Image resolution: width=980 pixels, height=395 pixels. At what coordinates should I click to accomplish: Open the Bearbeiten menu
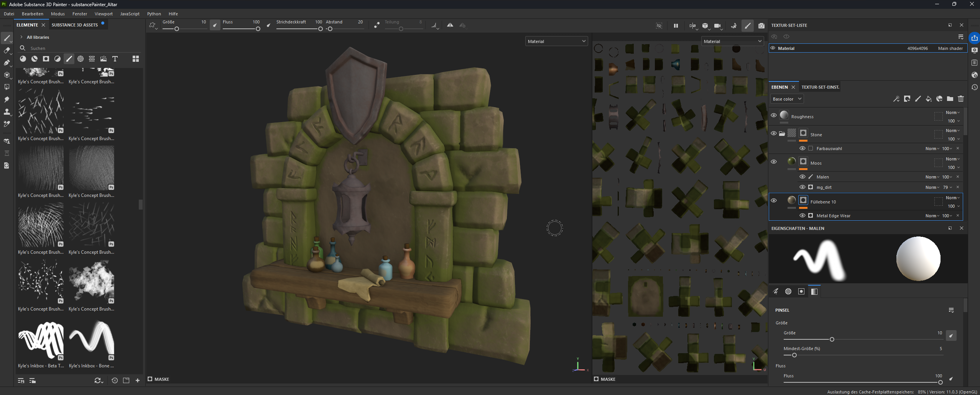(x=32, y=14)
